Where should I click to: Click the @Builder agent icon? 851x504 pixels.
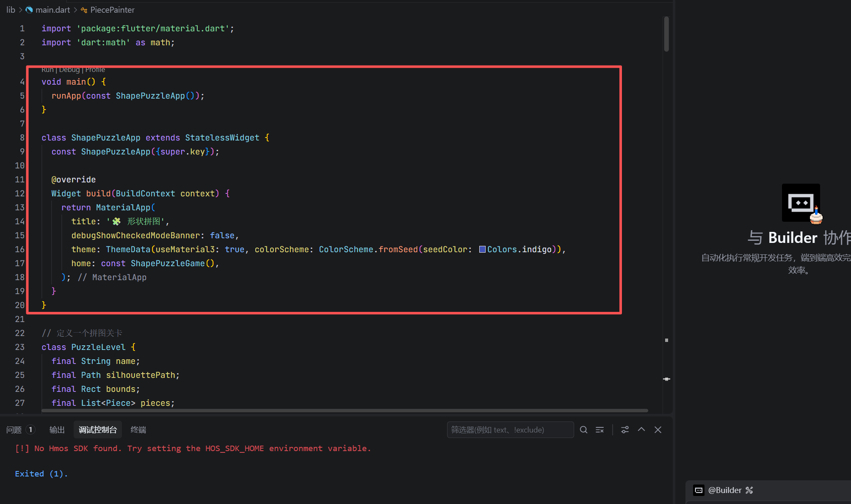(699, 490)
